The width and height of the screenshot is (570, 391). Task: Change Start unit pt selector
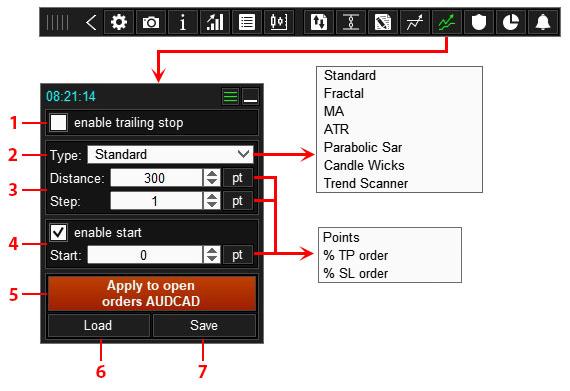tap(238, 255)
